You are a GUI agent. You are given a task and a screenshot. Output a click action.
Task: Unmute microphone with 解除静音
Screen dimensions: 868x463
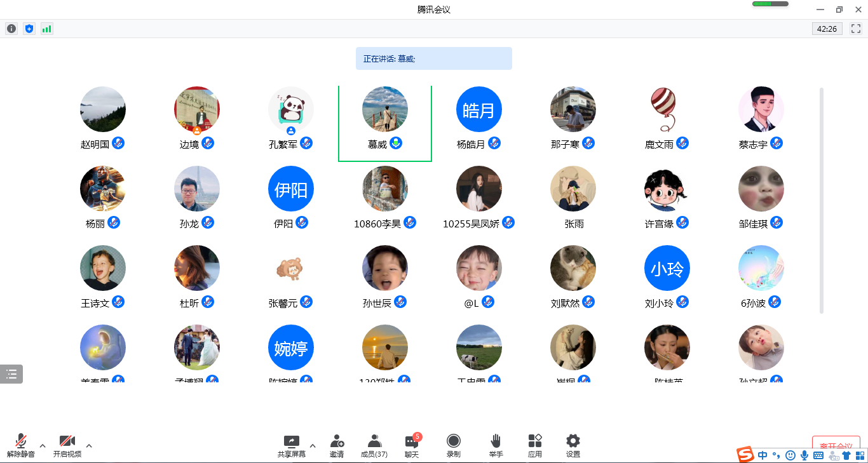click(x=21, y=445)
